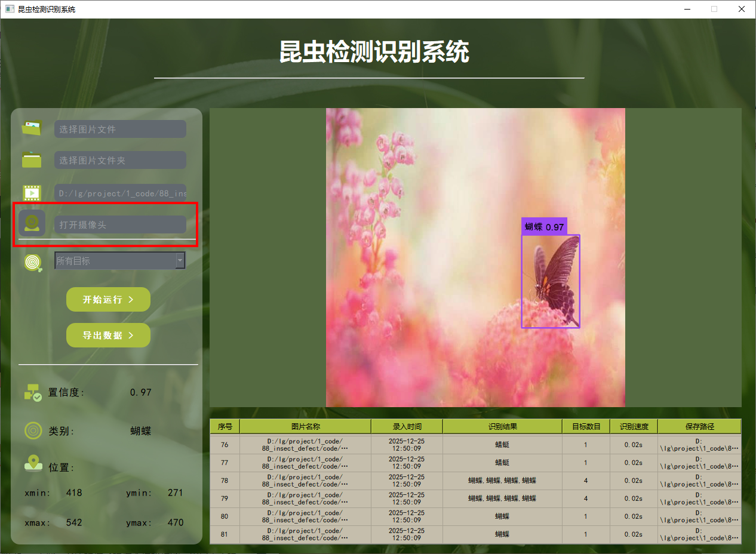Click the 图片名称 column header

click(305, 426)
